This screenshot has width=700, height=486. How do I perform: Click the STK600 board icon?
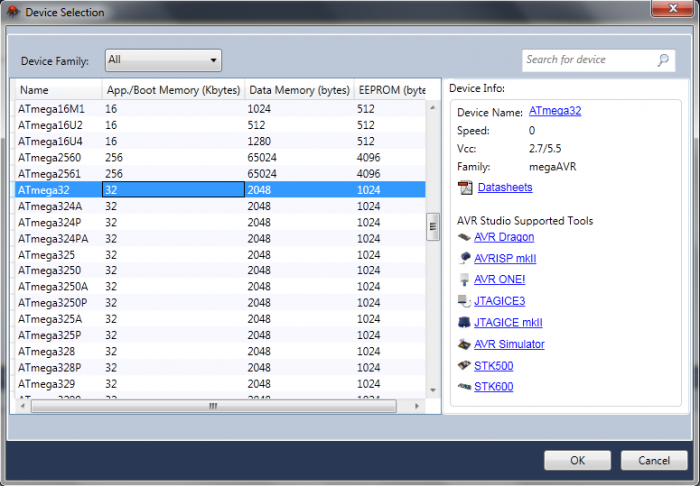click(x=463, y=386)
